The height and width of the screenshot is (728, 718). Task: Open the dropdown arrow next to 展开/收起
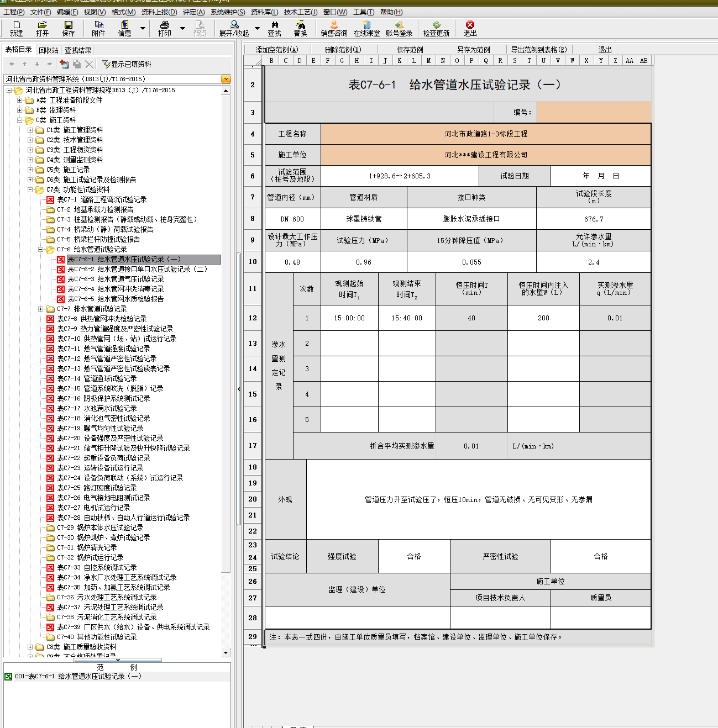(257, 28)
